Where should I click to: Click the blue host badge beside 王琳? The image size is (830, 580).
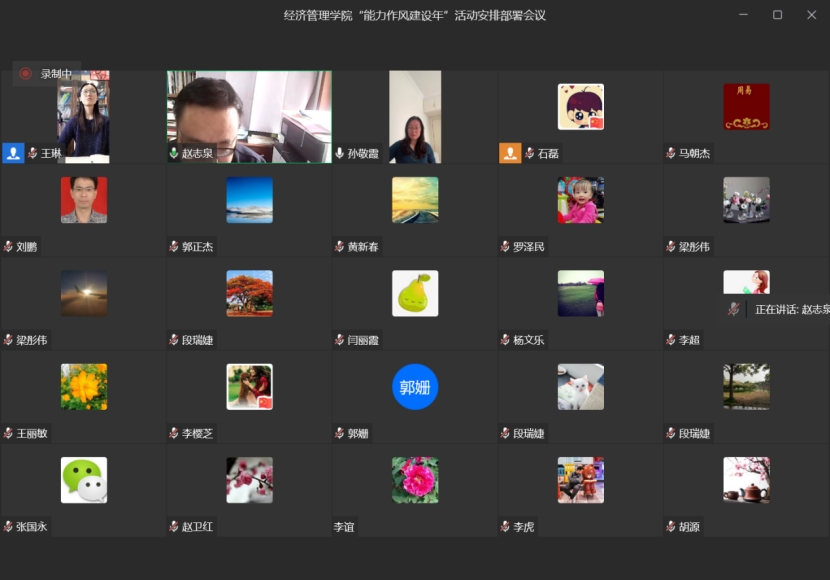(x=13, y=153)
